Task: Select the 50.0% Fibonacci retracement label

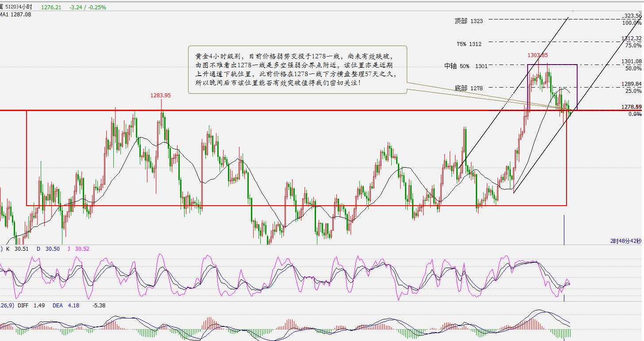Action: pos(633,68)
